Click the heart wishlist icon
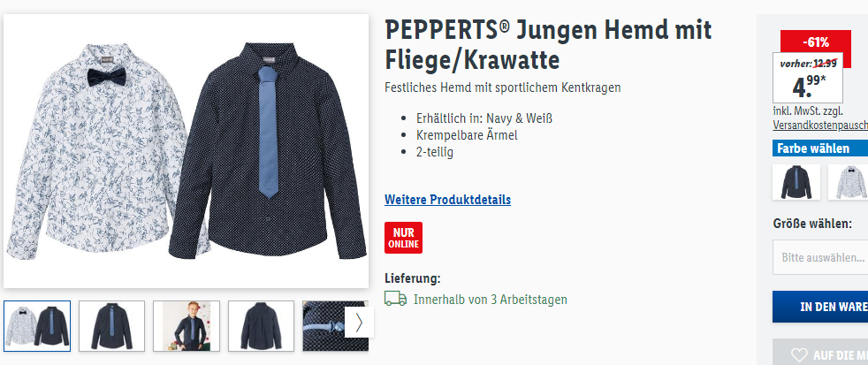 (x=799, y=355)
